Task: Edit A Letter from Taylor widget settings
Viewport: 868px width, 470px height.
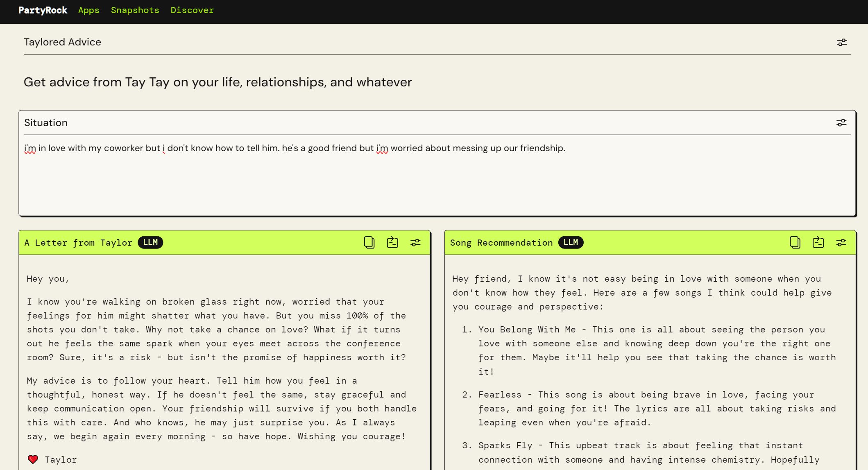Action: pos(415,243)
